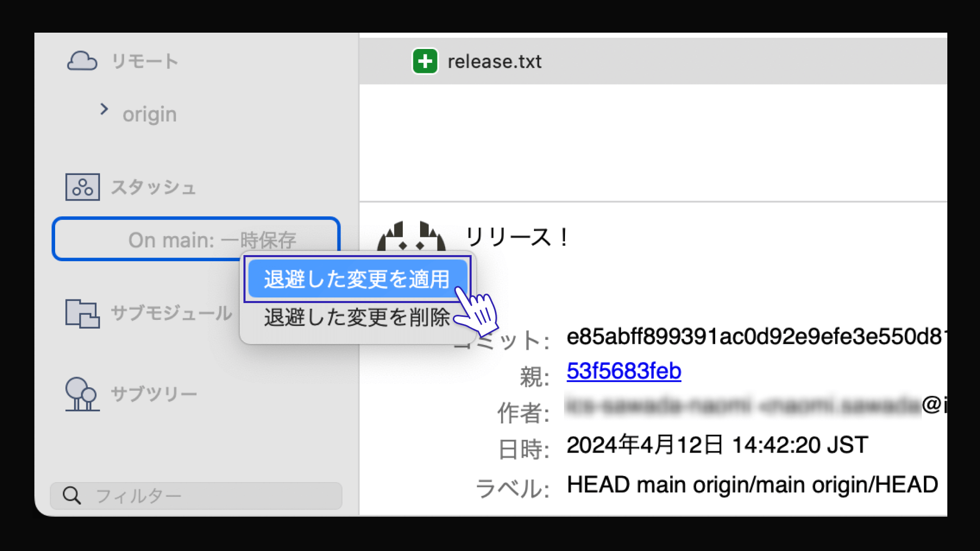This screenshot has width=980, height=551.
Task: Click the ラベル: field label
Action: 512,488
